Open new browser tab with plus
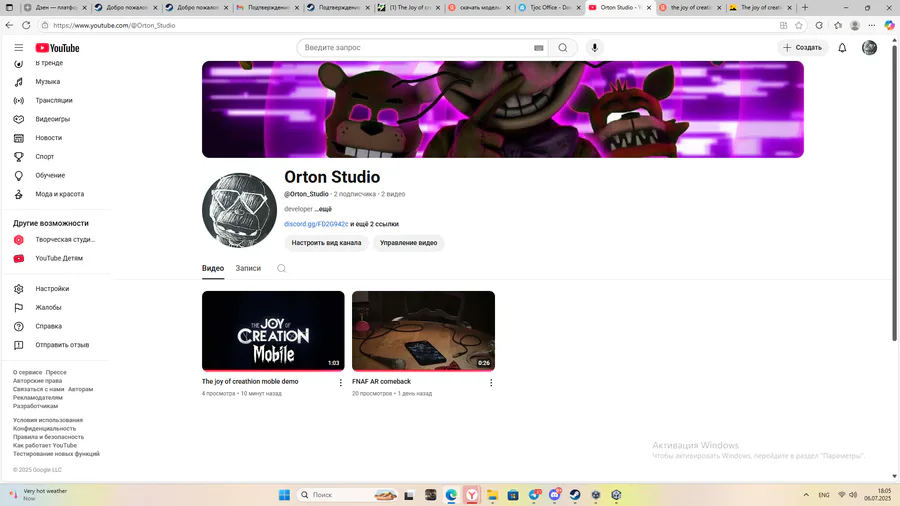Image resolution: width=900 pixels, height=506 pixels. (x=805, y=7)
